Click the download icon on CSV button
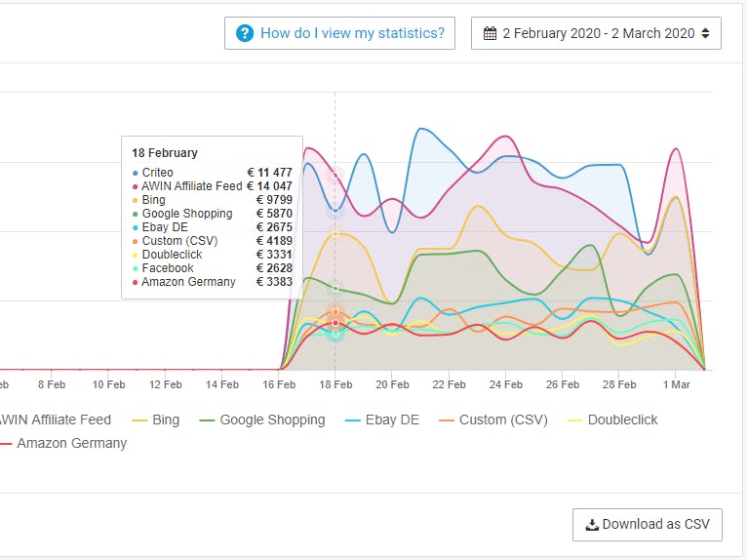Screen dimensions: 747x560 point(591,524)
